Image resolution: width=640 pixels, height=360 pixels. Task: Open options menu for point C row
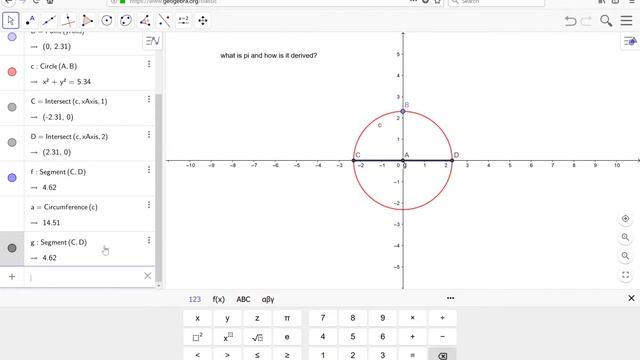coord(149,100)
